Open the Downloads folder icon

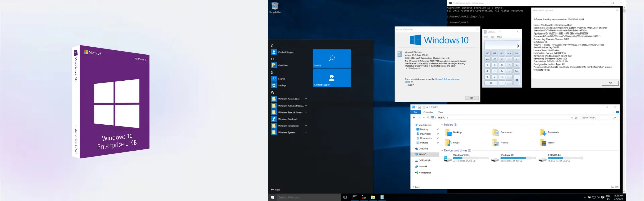coord(543,133)
